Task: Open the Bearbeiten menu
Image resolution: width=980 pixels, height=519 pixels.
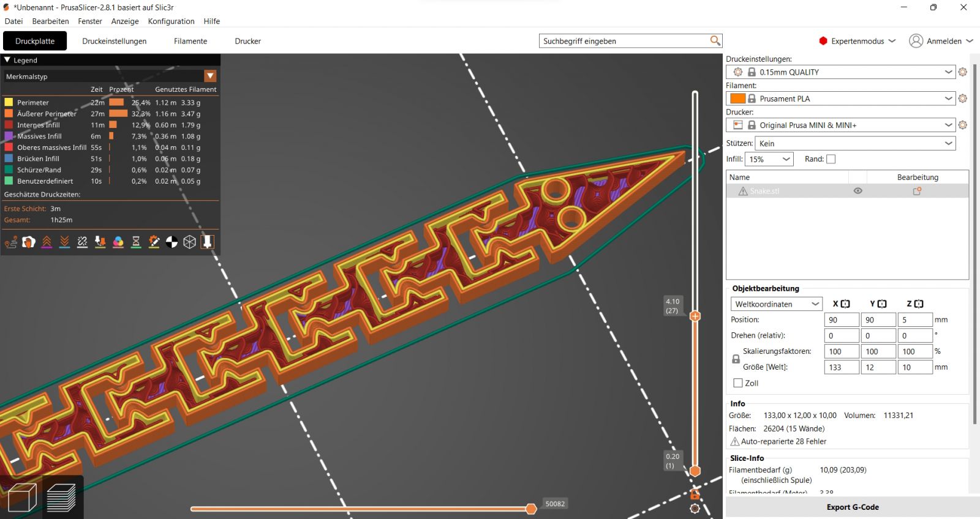Action: [x=50, y=21]
